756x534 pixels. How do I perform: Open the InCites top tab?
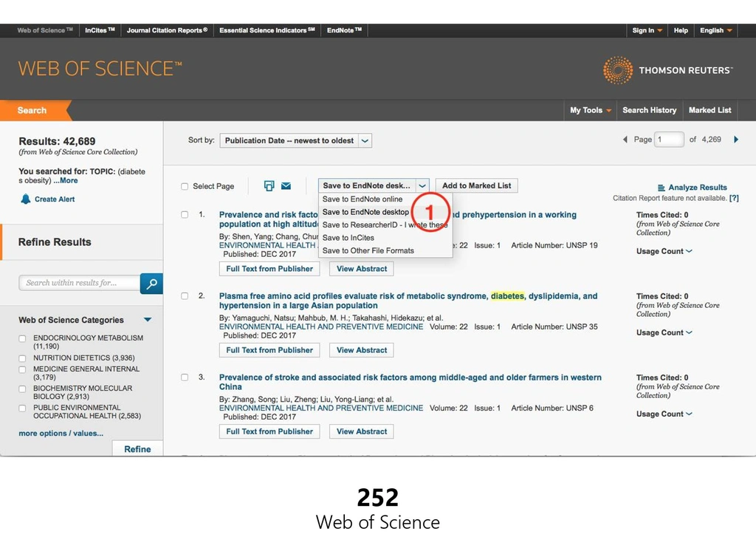click(100, 30)
